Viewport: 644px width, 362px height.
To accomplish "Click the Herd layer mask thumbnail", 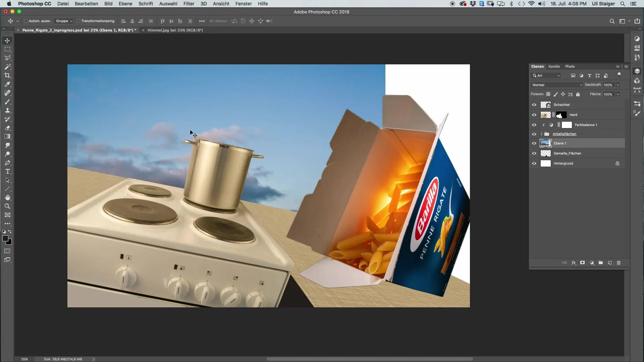I will click(561, 115).
